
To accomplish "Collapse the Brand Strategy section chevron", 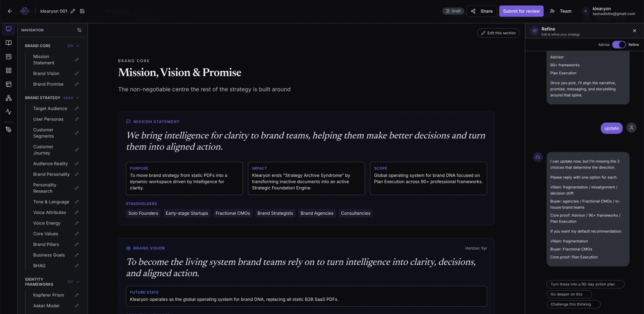I will point(78,98).
